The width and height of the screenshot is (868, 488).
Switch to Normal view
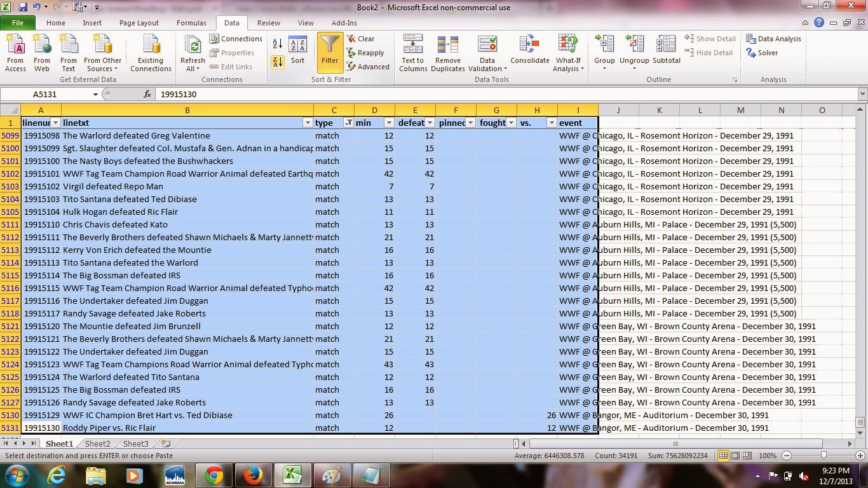[723, 456]
